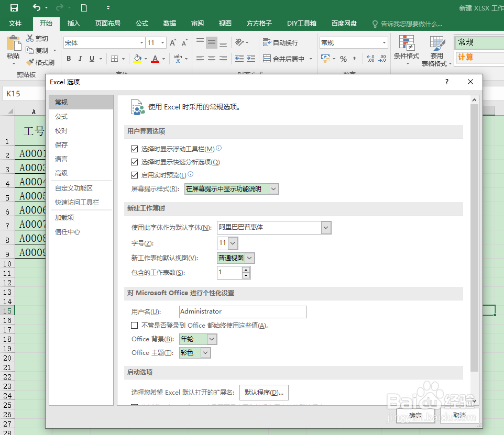Click in the 用户名 Administrator field

[243, 311]
